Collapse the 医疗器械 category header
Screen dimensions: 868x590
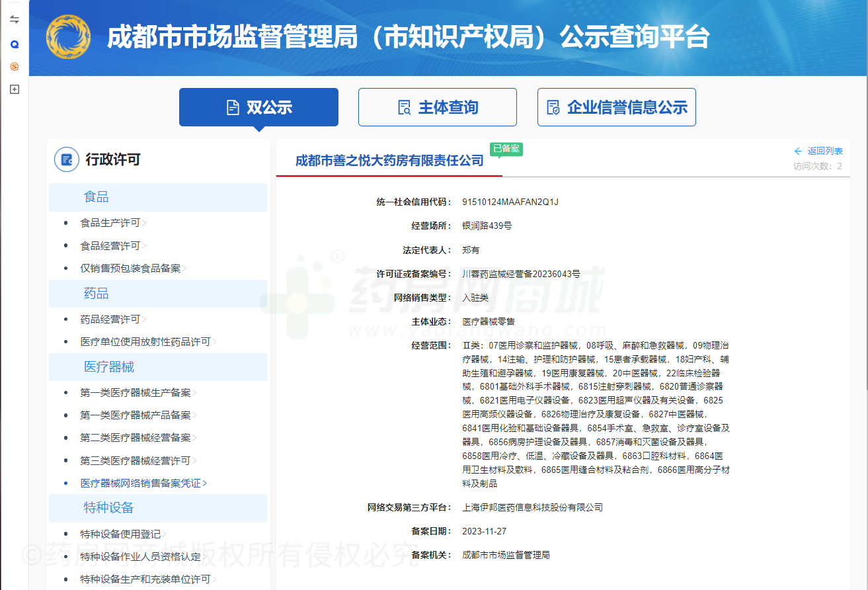(x=109, y=367)
